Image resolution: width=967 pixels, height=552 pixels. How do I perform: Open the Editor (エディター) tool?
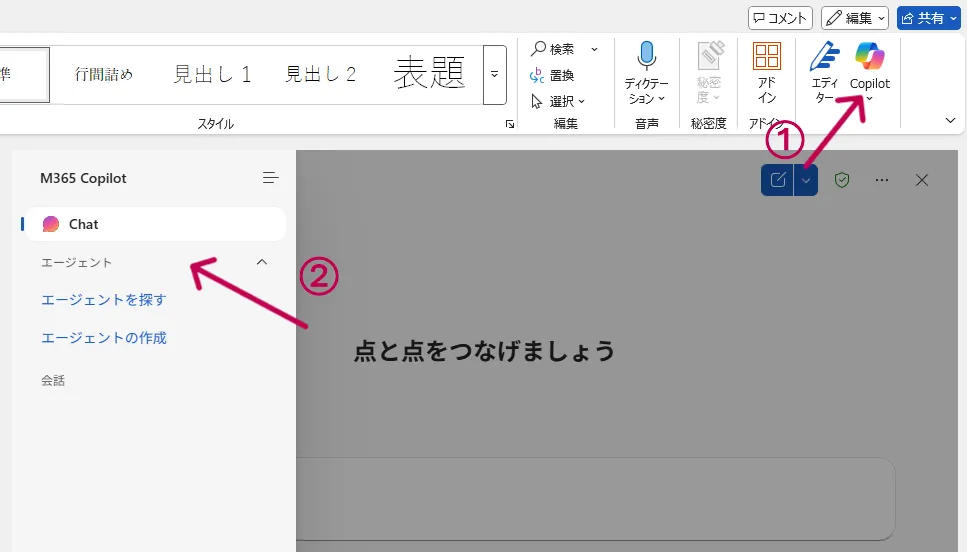click(825, 72)
